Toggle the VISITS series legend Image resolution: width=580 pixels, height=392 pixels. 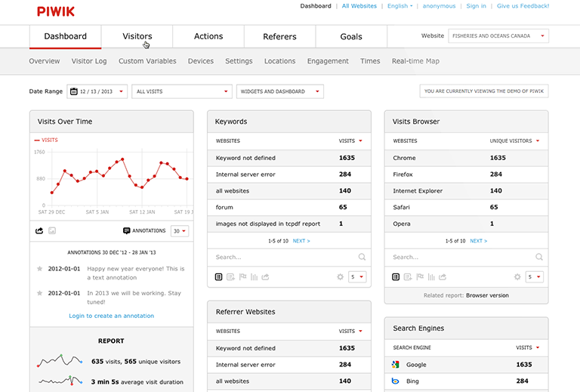pyautogui.click(x=46, y=140)
